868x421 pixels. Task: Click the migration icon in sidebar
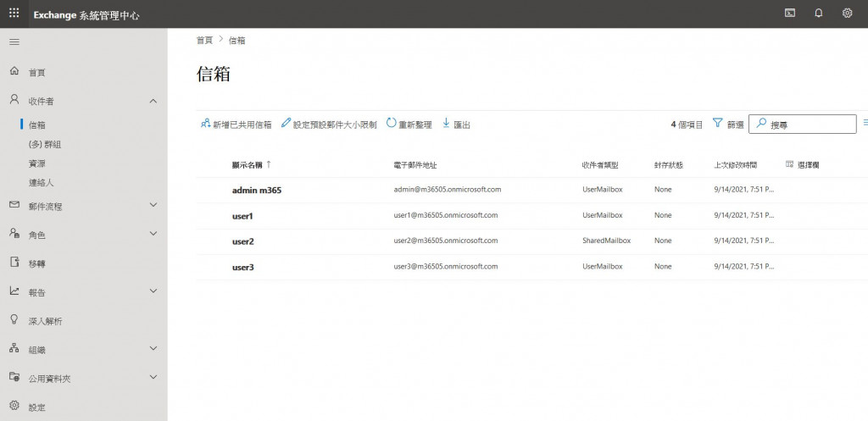click(14, 263)
